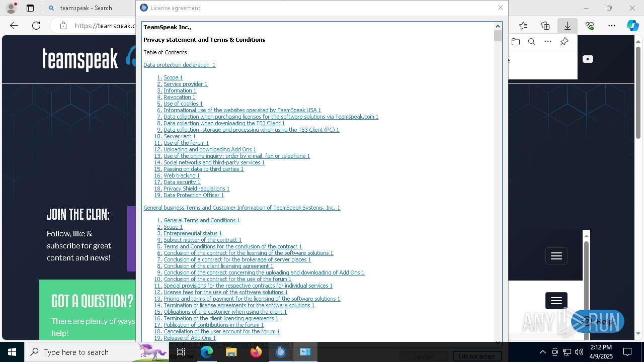Click the TeamSpeak logo on the webpage
This screenshot has width=644, height=362.
click(89, 58)
